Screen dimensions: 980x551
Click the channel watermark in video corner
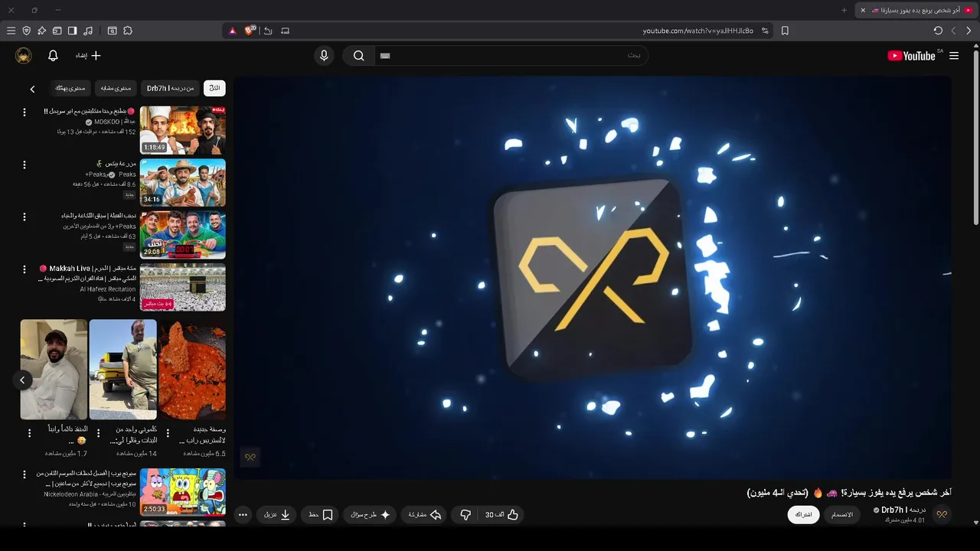tap(250, 457)
